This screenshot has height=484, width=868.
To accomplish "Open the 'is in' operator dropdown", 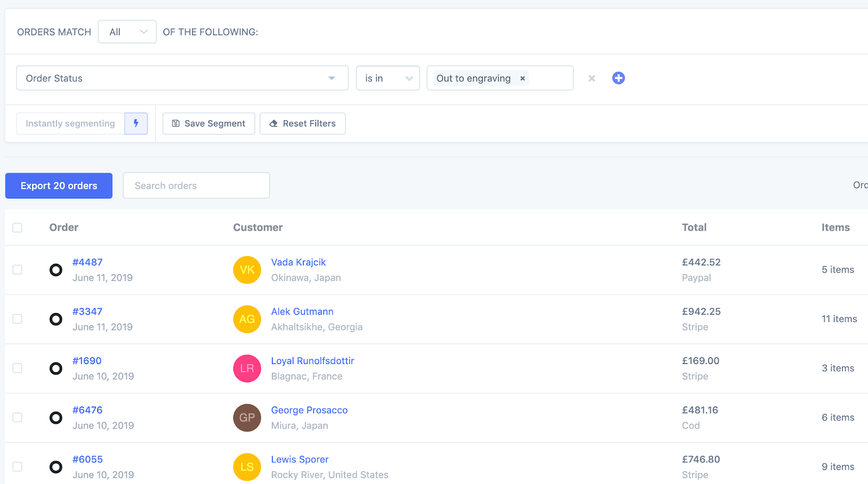I will (x=387, y=78).
